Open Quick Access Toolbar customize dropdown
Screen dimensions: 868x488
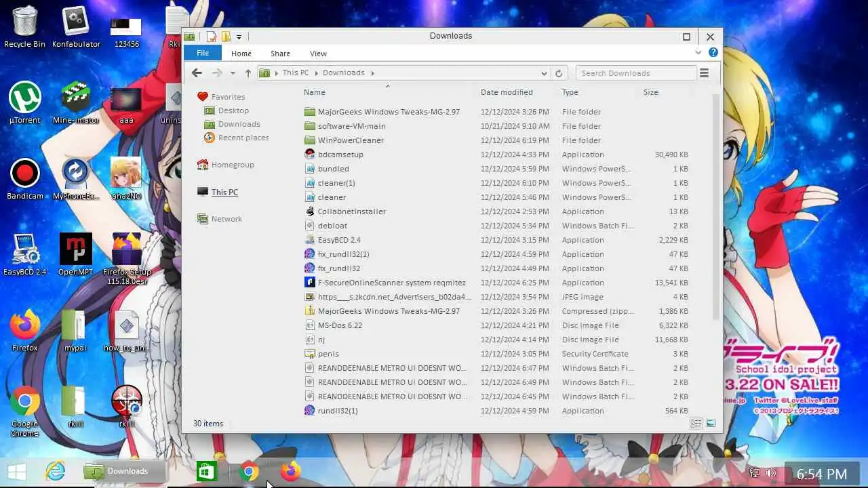239,37
